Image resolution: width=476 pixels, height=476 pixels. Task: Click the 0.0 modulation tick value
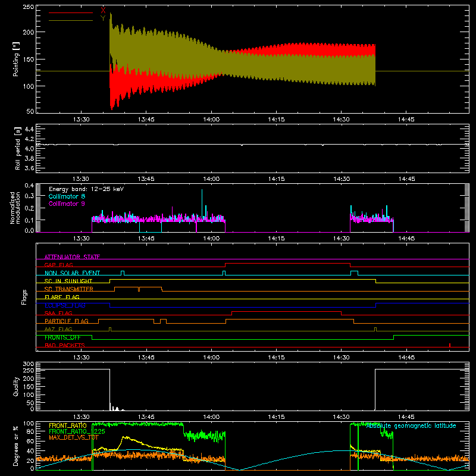point(29,230)
